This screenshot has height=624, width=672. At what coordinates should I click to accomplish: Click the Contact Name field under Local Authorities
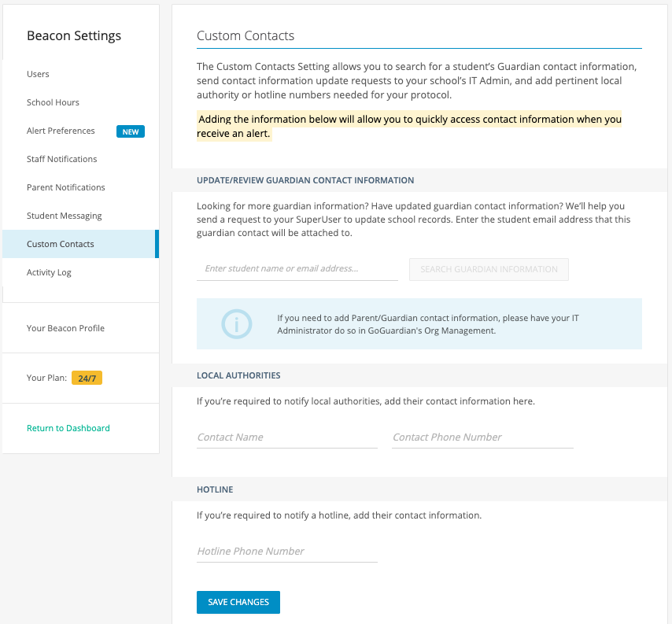pyautogui.click(x=286, y=438)
